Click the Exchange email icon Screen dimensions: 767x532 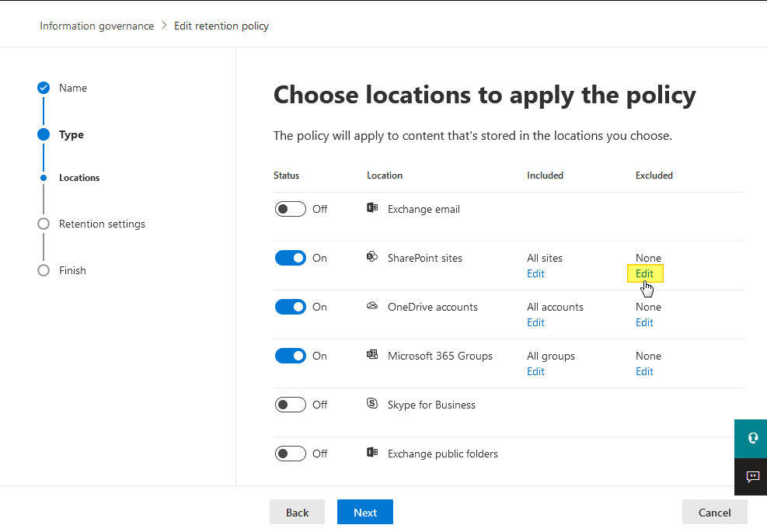(372, 208)
